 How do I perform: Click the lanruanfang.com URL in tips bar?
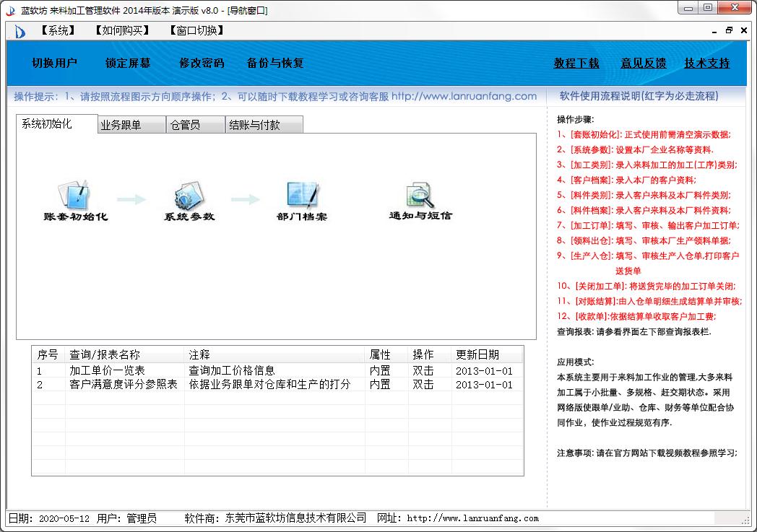[x=464, y=96]
